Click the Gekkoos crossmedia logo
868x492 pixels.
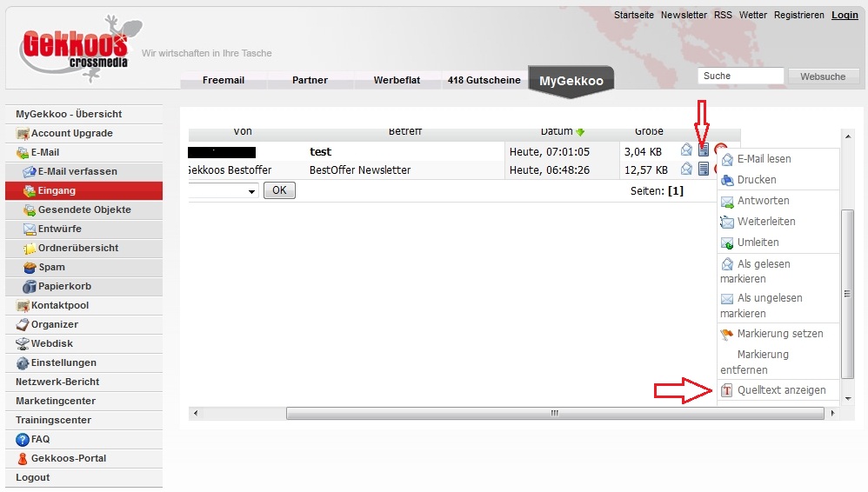pyautogui.click(x=80, y=48)
